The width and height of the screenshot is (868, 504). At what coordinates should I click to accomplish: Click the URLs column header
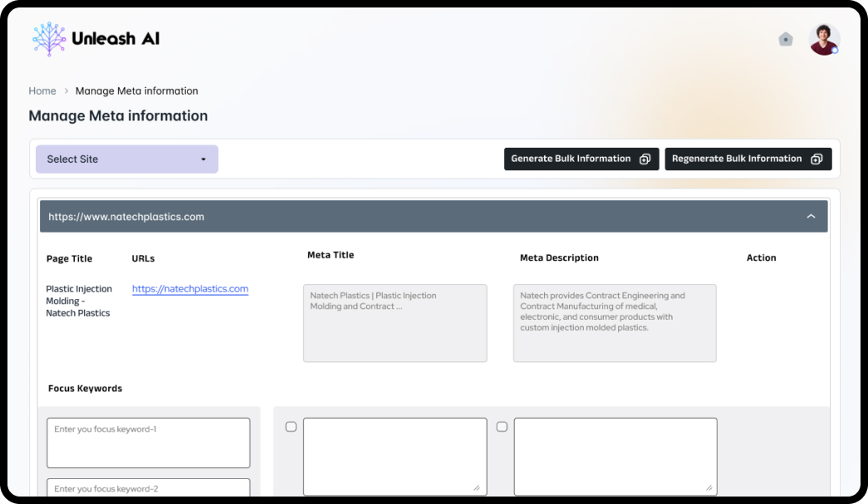pos(144,258)
